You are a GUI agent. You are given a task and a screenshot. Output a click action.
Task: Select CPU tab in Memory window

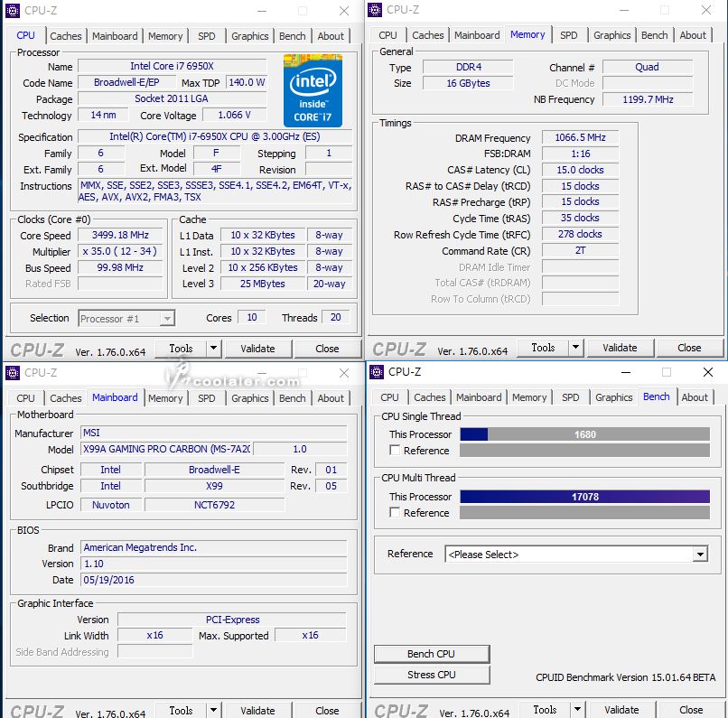[387, 35]
